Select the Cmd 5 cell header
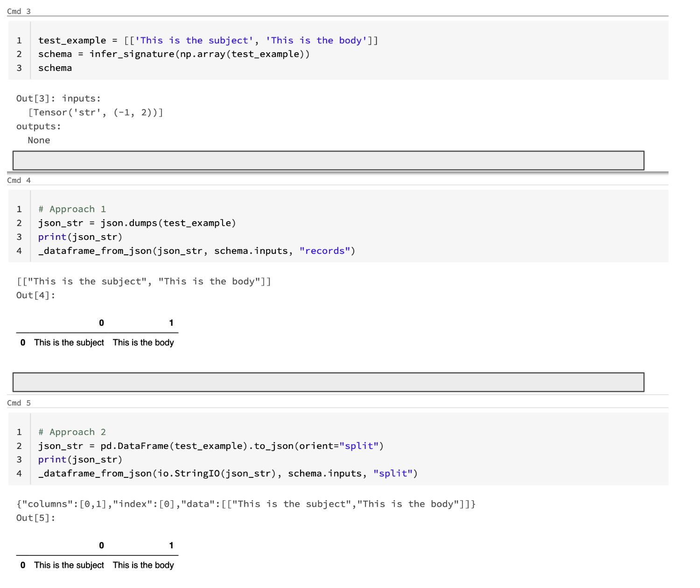This screenshot has width=700, height=588. pos(19,402)
